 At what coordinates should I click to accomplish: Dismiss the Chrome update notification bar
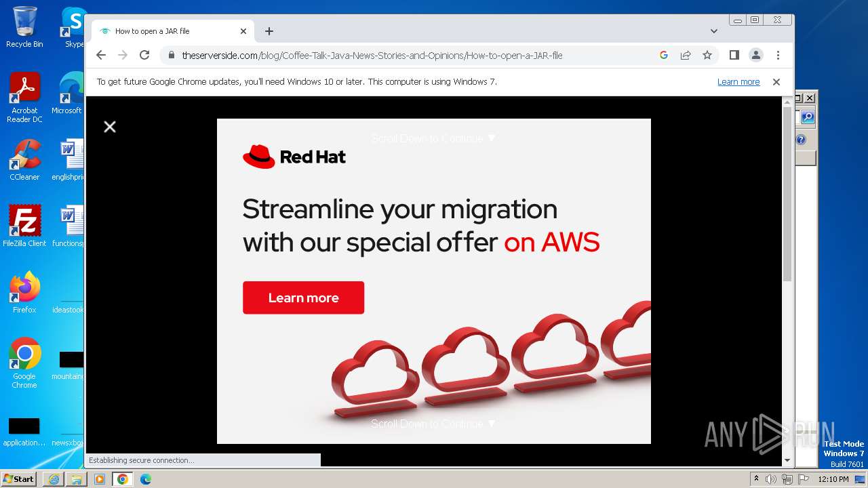pos(776,82)
